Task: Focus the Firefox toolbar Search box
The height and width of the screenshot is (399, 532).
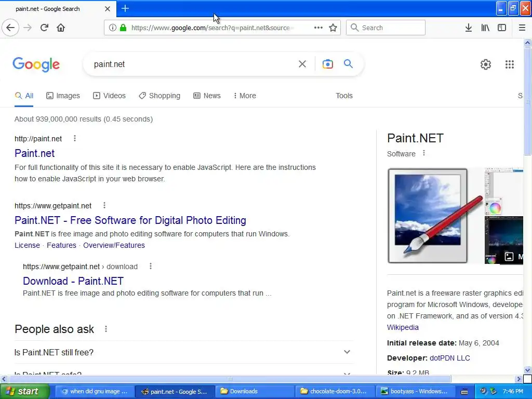Action: pos(385,28)
